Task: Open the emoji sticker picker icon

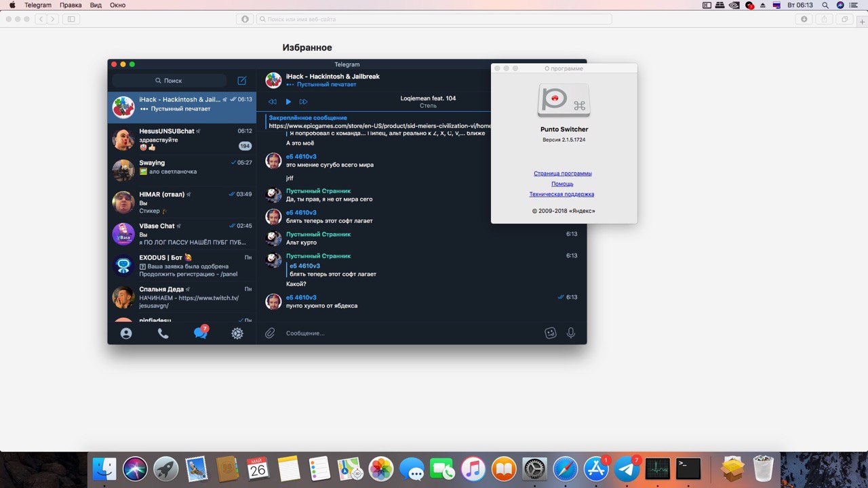Action: [x=551, y=333]
